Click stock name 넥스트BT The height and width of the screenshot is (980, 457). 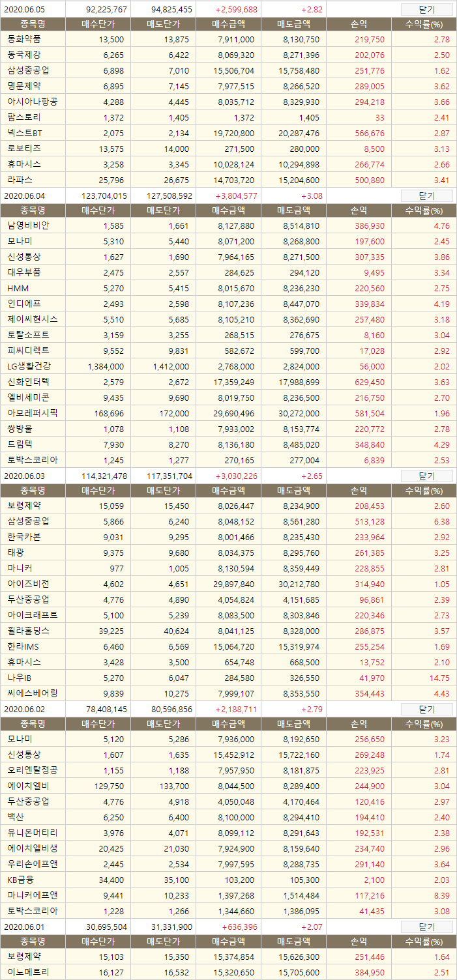[25, 133]
